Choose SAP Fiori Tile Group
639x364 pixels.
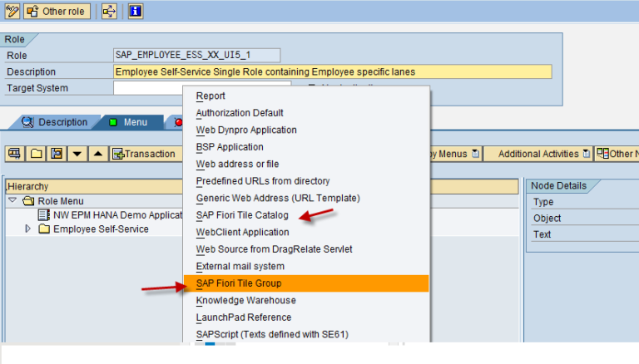click(306, 283)
